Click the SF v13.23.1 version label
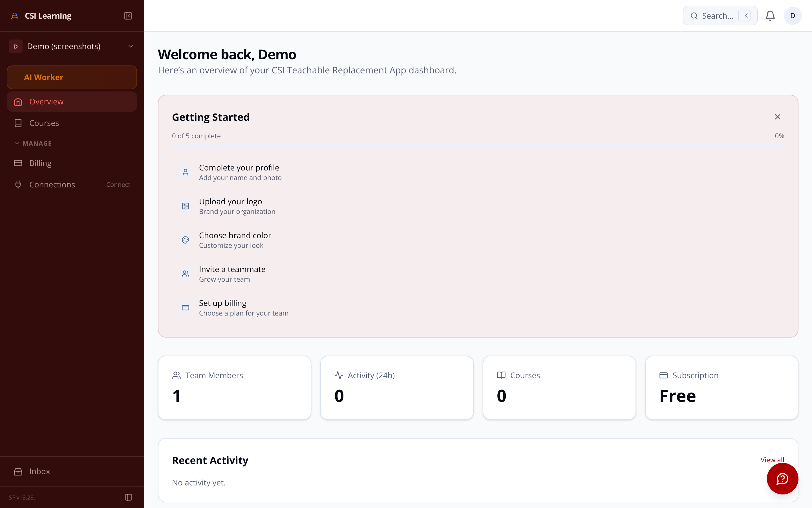This screenshot has height=508, width=812. coord(23,497)
